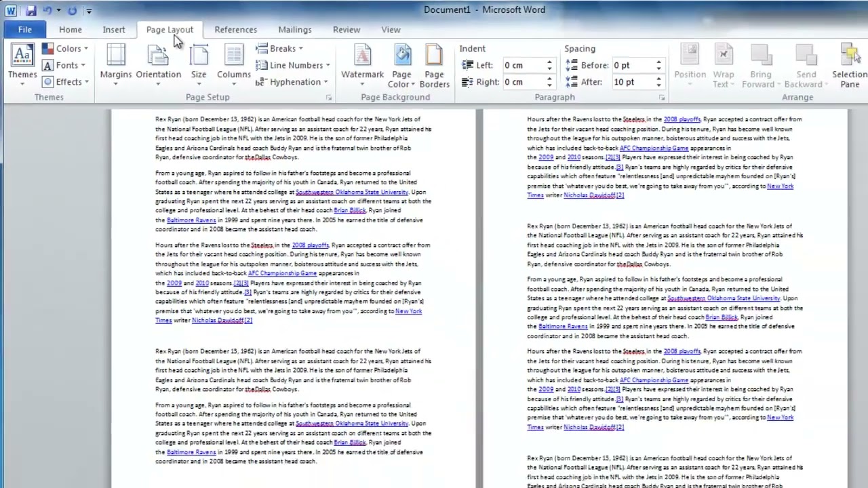Increase the Indent Left value
This screenshot has height=488, width=868.
coord(550,62)
